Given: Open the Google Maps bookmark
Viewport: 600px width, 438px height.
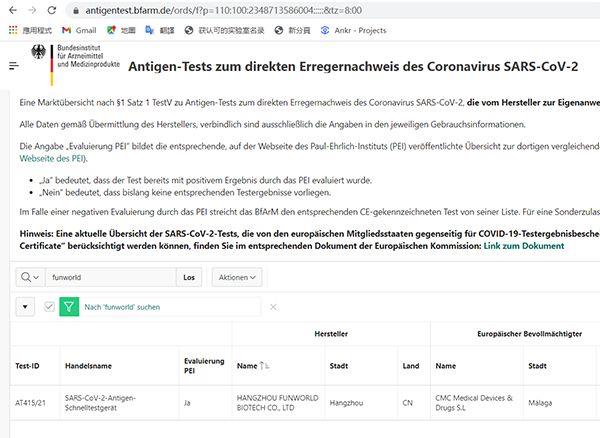Looking at the screenshot, I should point(121,30).
